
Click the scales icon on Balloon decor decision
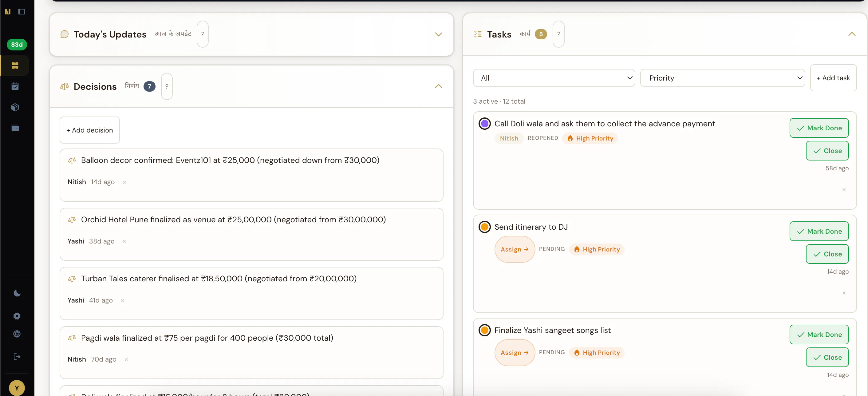coord(72,160)
